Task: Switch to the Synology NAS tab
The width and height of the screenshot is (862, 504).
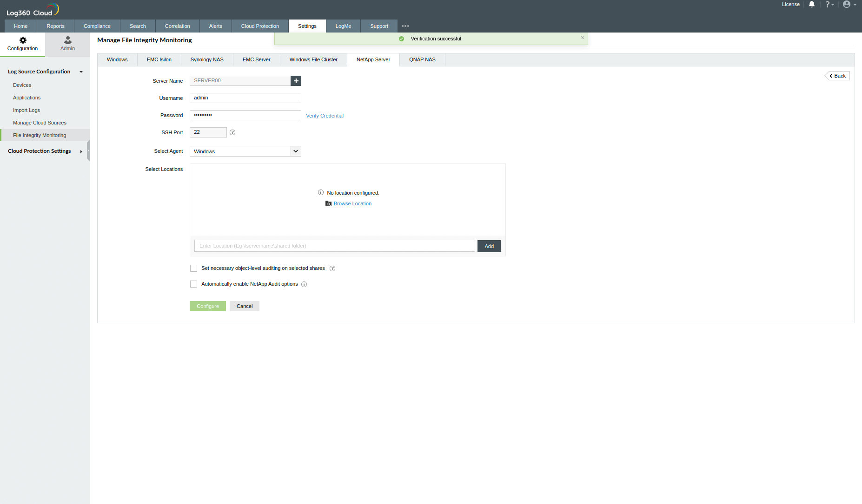Action: pos(206,59)
